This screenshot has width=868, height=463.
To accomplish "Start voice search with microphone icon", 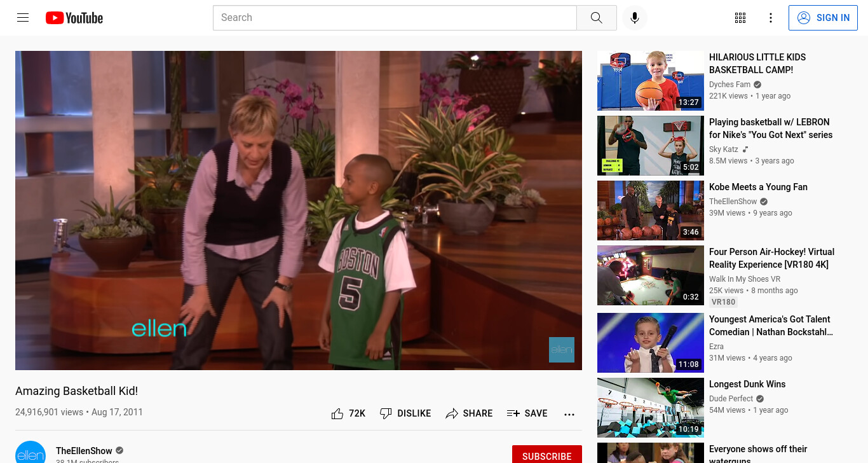I will 634,18.
